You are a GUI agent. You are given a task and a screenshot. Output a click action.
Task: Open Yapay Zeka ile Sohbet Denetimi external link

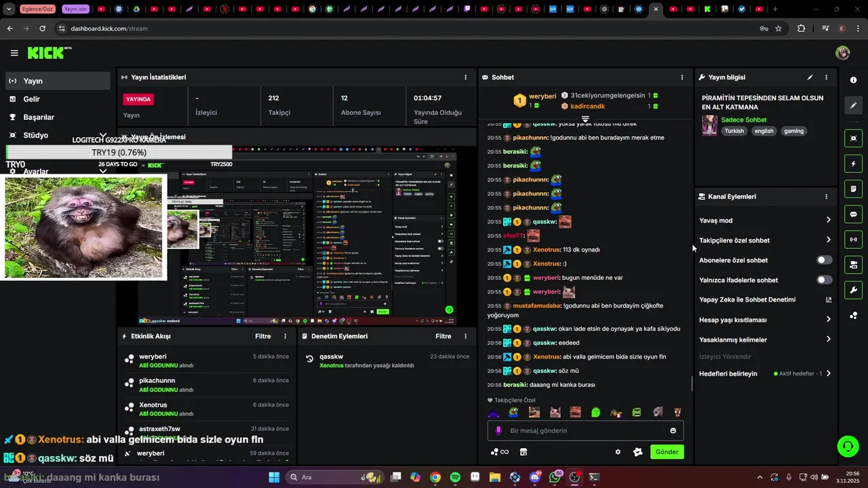coord(829,300)
